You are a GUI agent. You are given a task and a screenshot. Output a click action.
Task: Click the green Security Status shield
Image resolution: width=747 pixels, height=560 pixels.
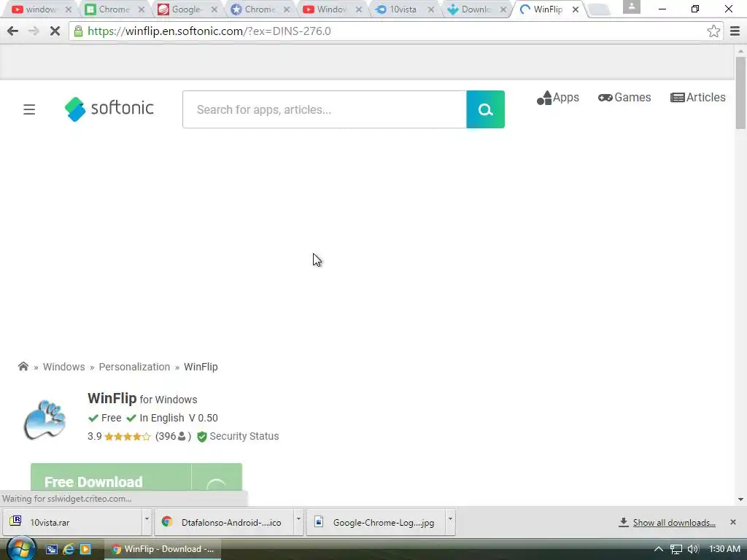[x=202, y=437]
